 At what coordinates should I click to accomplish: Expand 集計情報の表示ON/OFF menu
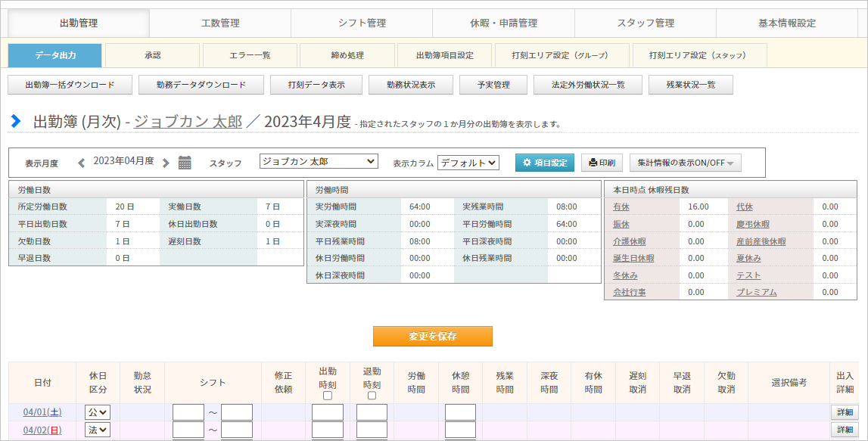point(686,163)
